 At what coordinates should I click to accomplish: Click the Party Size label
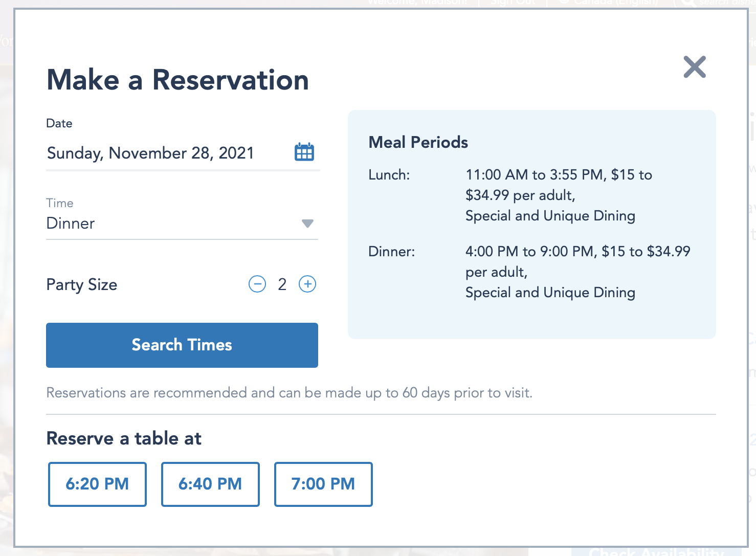click(82, 284)
